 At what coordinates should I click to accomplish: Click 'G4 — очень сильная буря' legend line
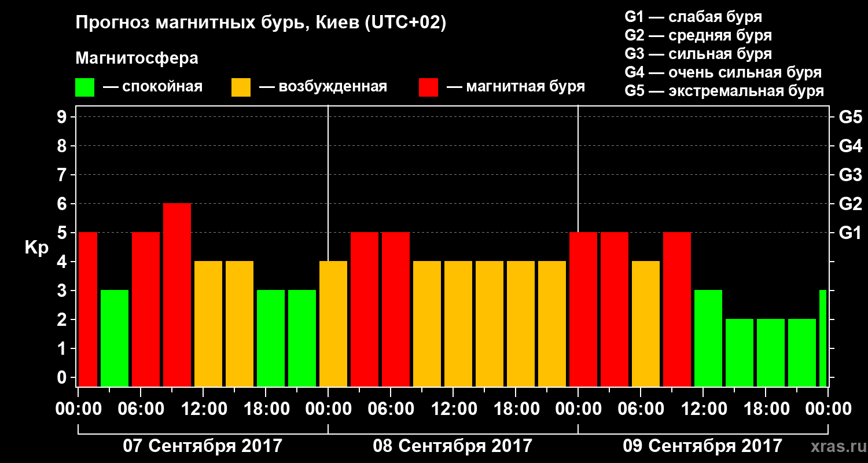[723, 72]
